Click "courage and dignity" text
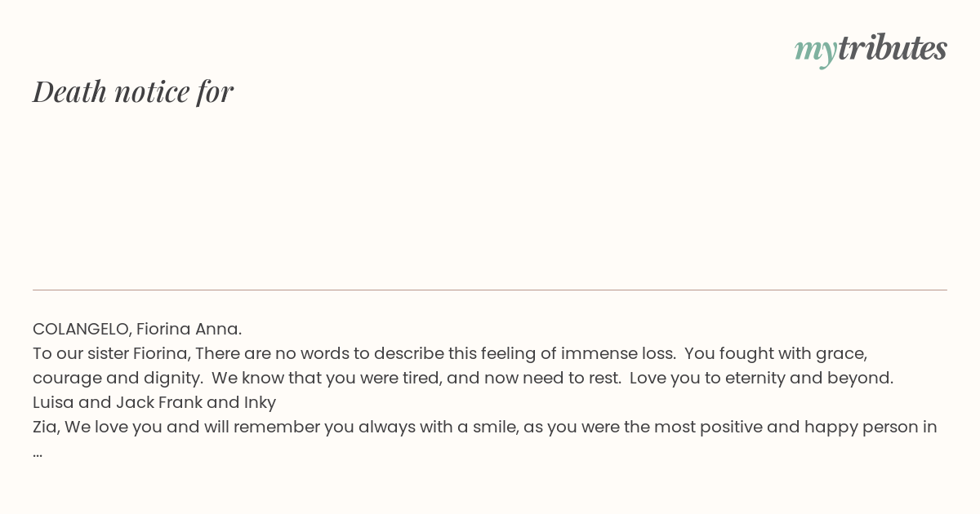Viewport: 980px width, 514px height. (x=115, y=378)
